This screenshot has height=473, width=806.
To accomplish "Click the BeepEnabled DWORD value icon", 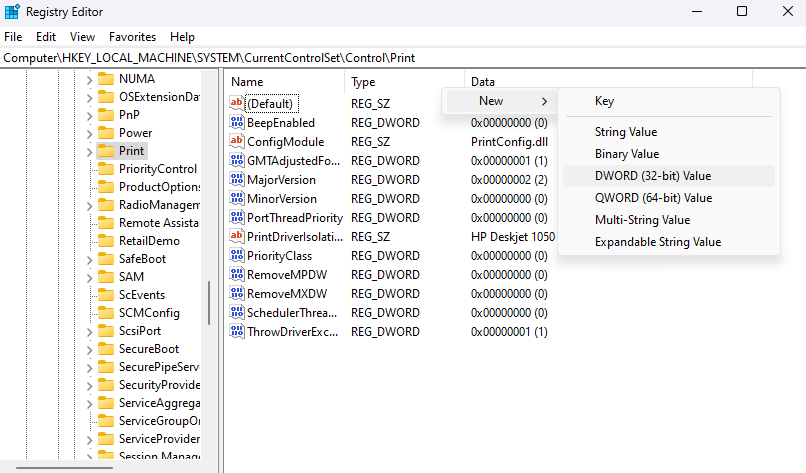I will 237,122.
